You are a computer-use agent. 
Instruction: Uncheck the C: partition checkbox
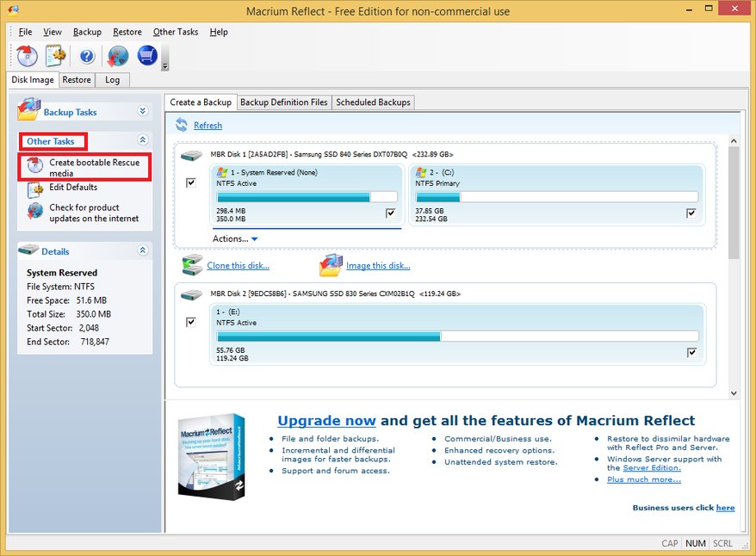(x=691, y=213)
